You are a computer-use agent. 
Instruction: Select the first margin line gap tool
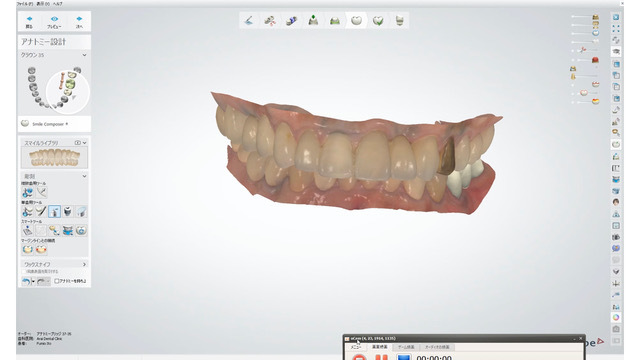[x=28, y=249]
